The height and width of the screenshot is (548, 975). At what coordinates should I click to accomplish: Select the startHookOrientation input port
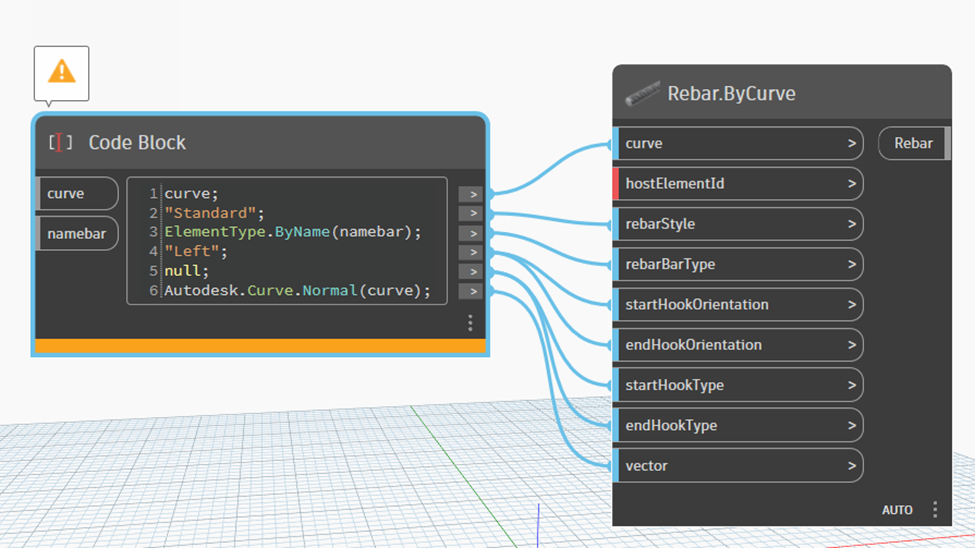tap(738, 305)
